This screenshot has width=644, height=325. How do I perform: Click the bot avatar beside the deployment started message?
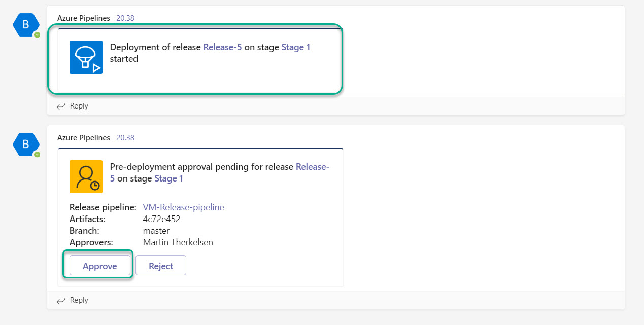click(26, 25)
